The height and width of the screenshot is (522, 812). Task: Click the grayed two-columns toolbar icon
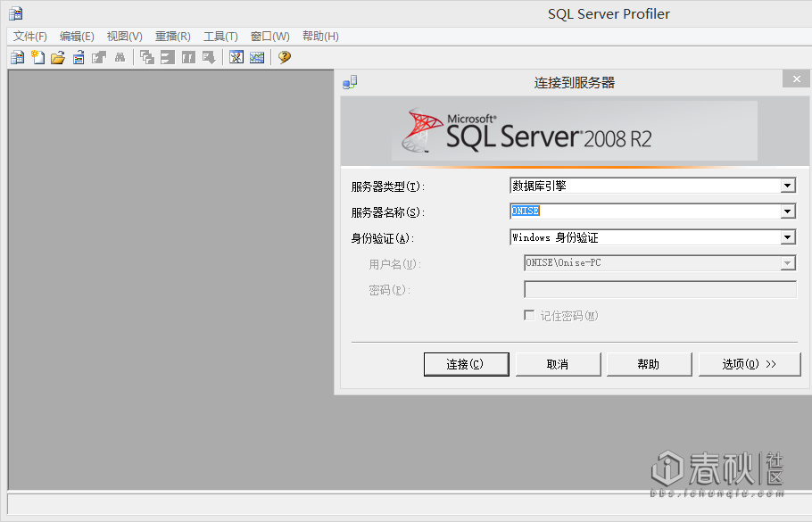188,57
